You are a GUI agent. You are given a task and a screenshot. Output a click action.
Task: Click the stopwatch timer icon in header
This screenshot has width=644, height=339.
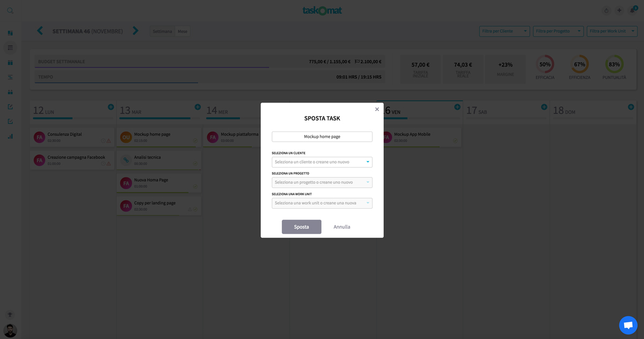(606, 10)
